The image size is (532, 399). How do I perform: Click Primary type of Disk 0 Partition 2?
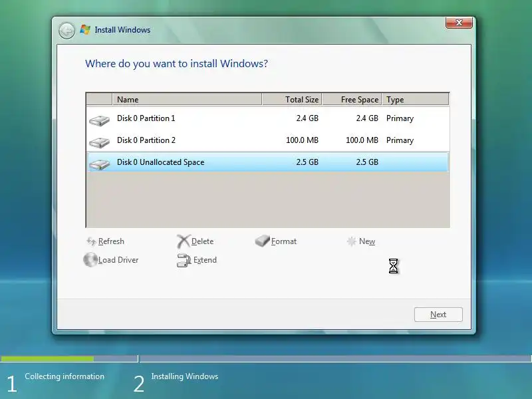[x=400, y=140]
